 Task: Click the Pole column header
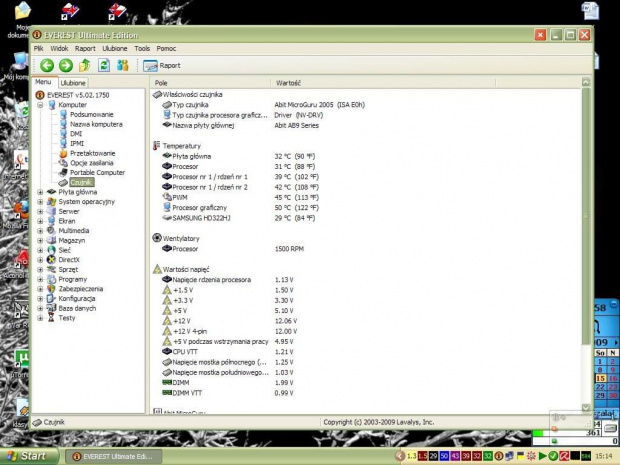coord(210,83)
